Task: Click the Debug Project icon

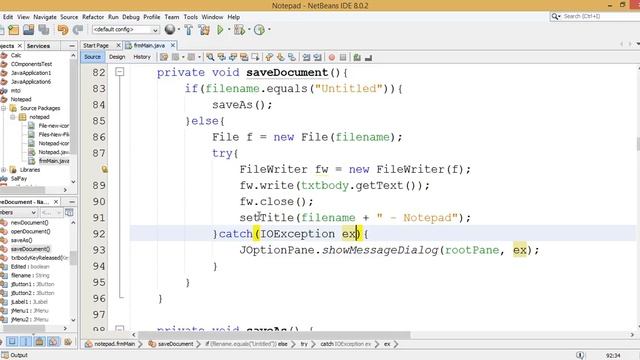Action: pos(240,30)
